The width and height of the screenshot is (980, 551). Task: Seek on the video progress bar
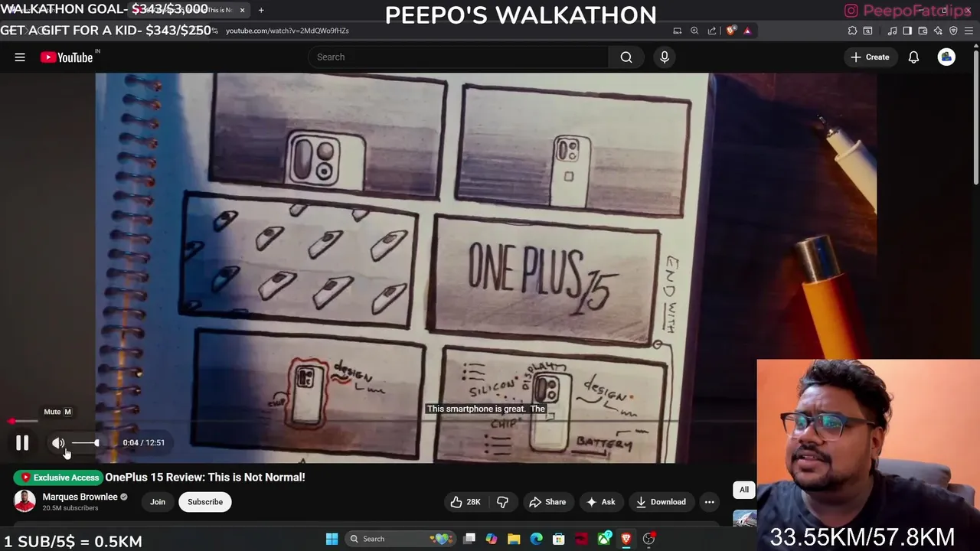click(x=383, y=421)
